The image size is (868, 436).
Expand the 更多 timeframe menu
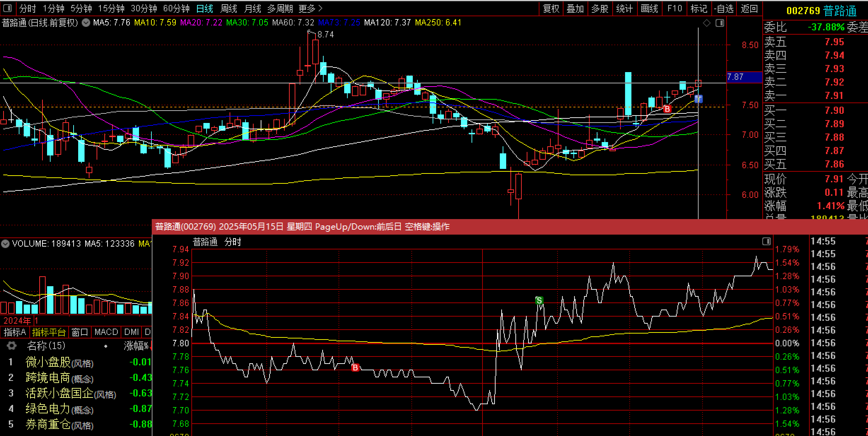pyautogui.click(x=311, y=8)
